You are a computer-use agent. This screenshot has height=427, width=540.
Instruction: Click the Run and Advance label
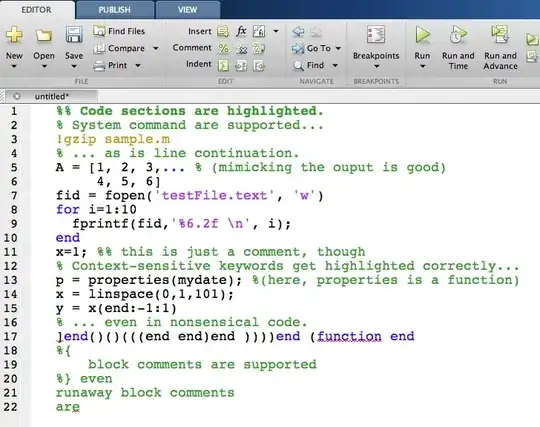pyautogui.click(x=500, y=61)
